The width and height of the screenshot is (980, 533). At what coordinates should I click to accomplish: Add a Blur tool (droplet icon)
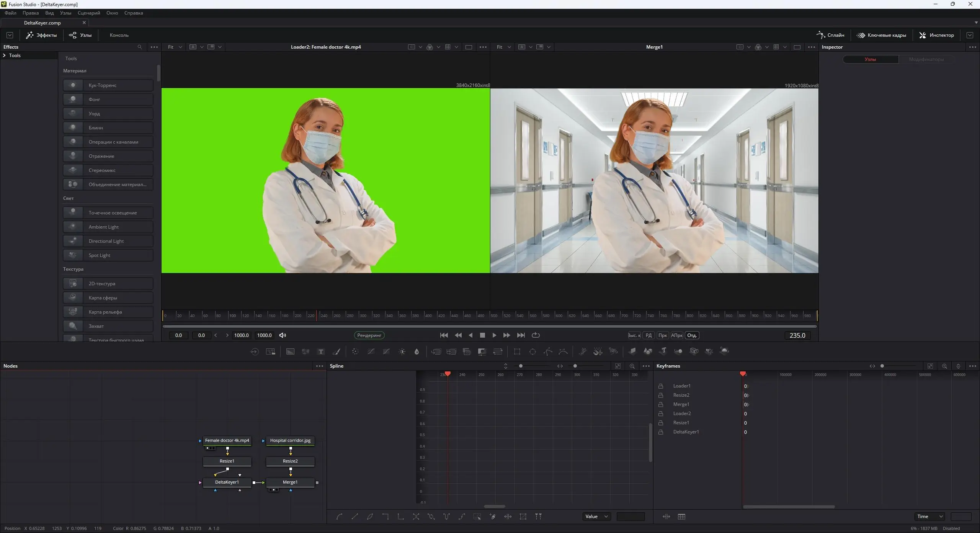pyautogui.click(x=417, y=352)
